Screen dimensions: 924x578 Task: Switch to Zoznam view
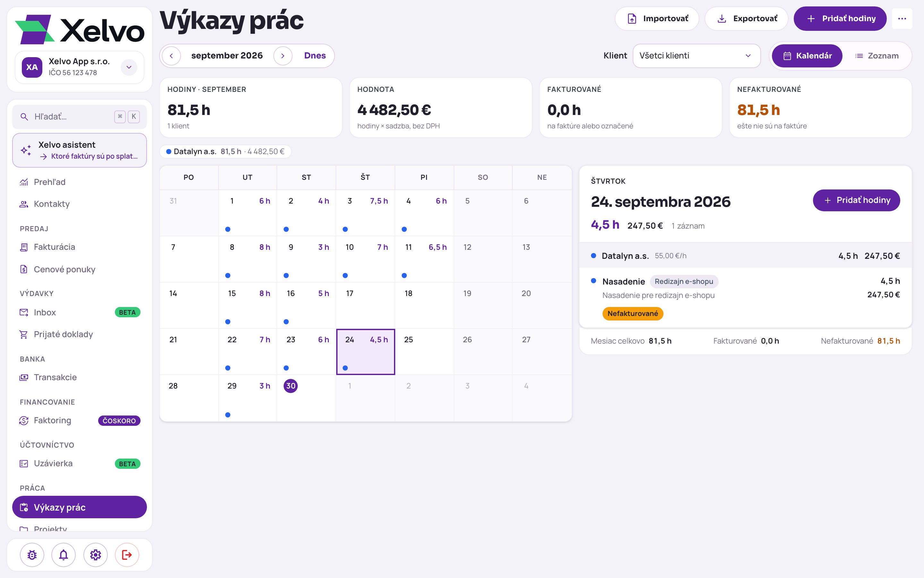coord(877,56)
